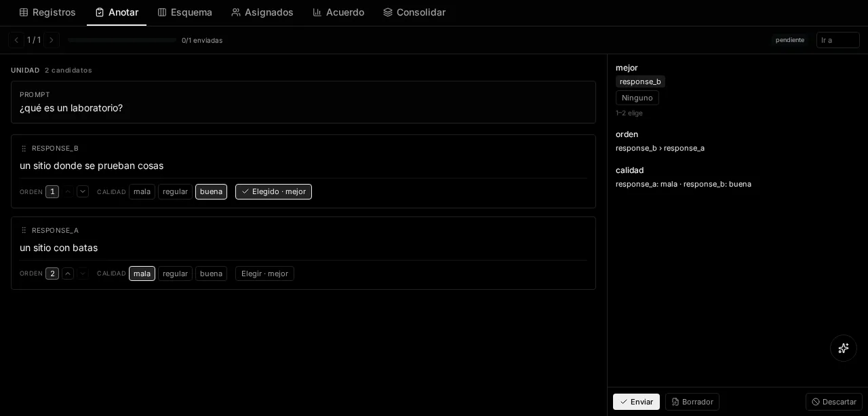Open the Esquema tab

click(184, 12)
